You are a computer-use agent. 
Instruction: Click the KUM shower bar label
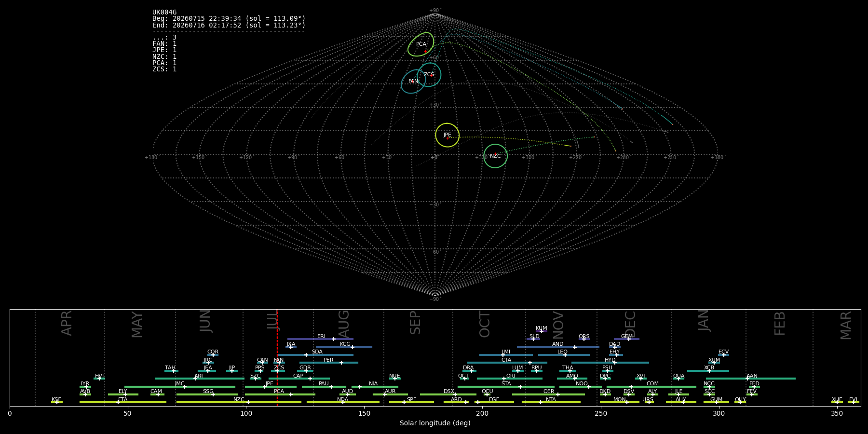pyautogui.click(x=542, y=328)
